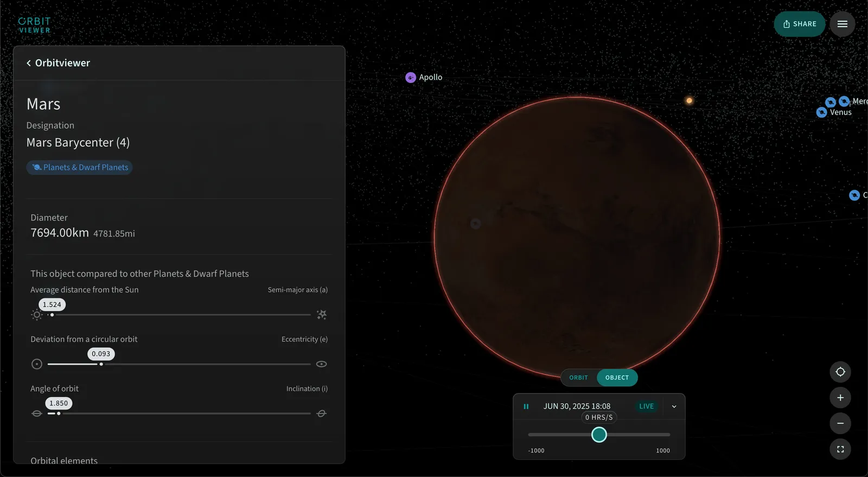Select the Venus planet marker
Image resolution: width=868 pixels, height=477 pixels.
(822, 112)
